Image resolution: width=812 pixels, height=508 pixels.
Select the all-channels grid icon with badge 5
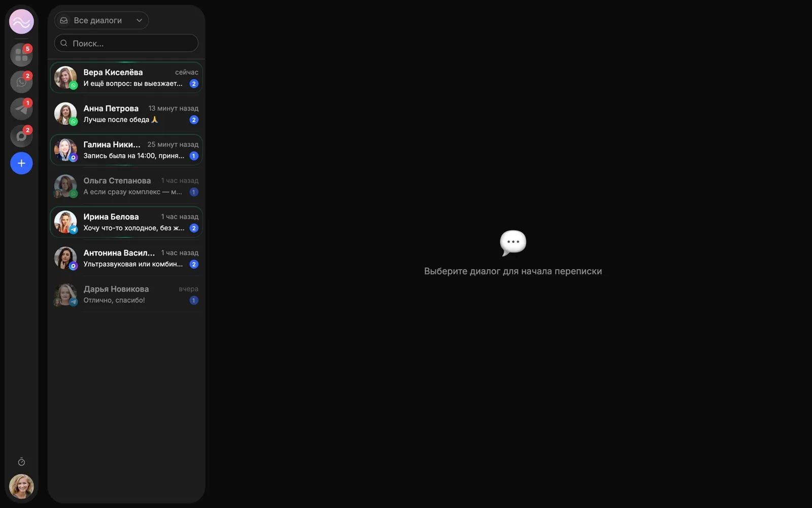point(21,55)
